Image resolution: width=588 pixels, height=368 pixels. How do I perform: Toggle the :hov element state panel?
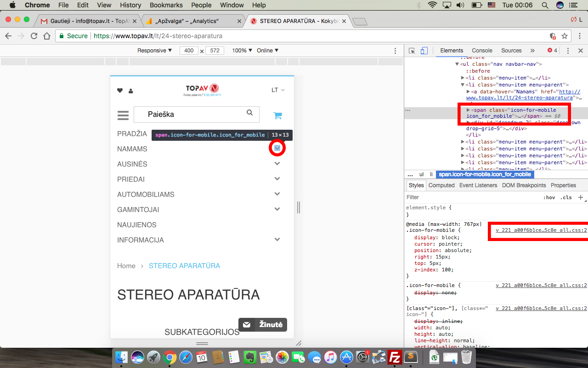click(549, 197)
